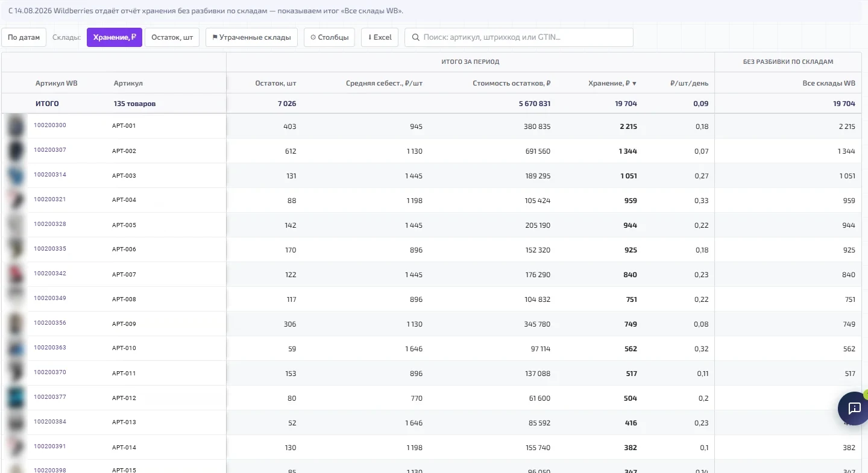Click daily rate '0,33' for АРТ-004
The image size is (868, 473).
coord(702,201)
